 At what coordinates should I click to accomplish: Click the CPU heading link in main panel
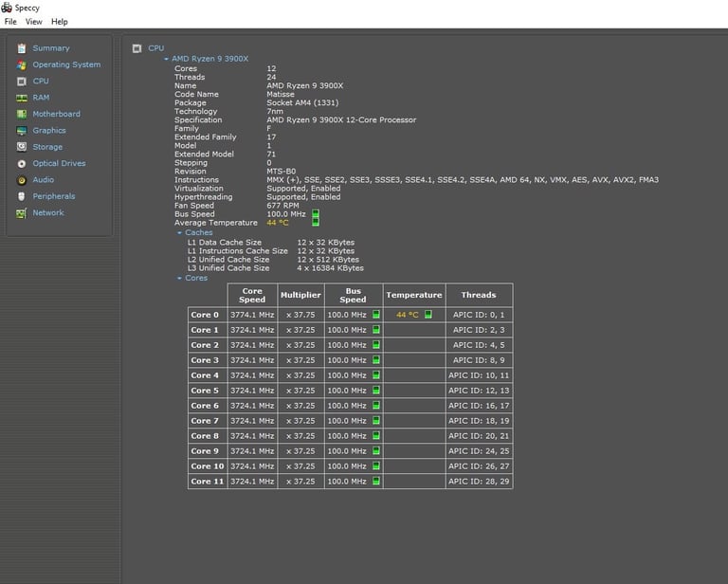pos(156,48)
